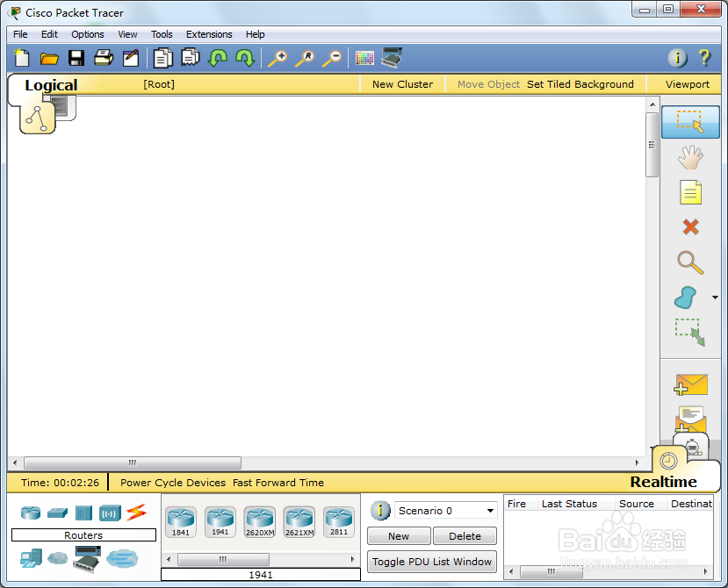This screenshot has width=728, height=588.
Task: Select the red X Delete tool
Action: click(691, 227)
